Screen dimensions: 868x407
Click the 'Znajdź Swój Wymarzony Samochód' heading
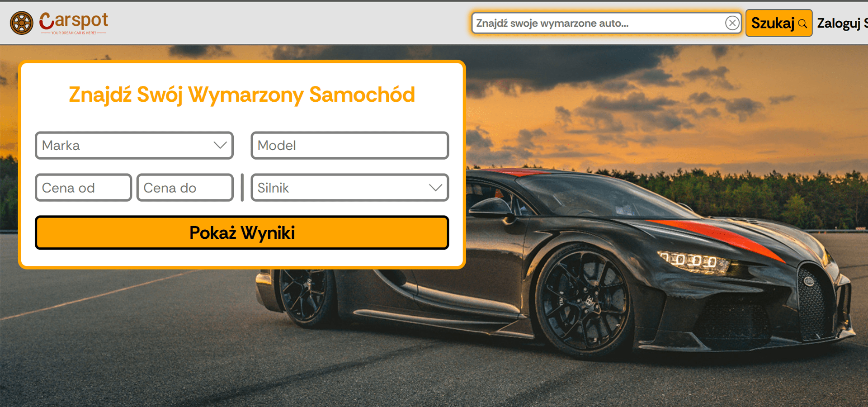242,95
